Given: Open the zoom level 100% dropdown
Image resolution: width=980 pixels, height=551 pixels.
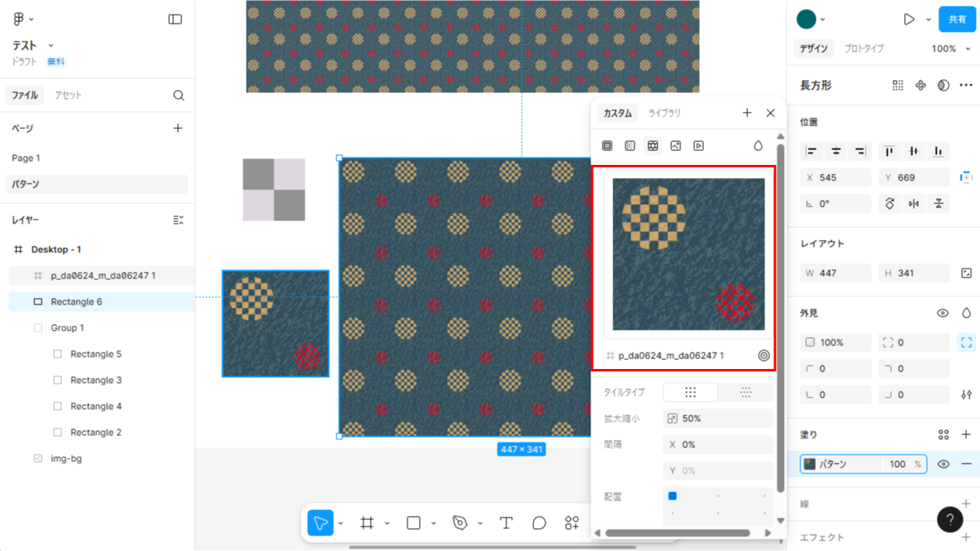Looking at the screenshot, I should 948,49.
